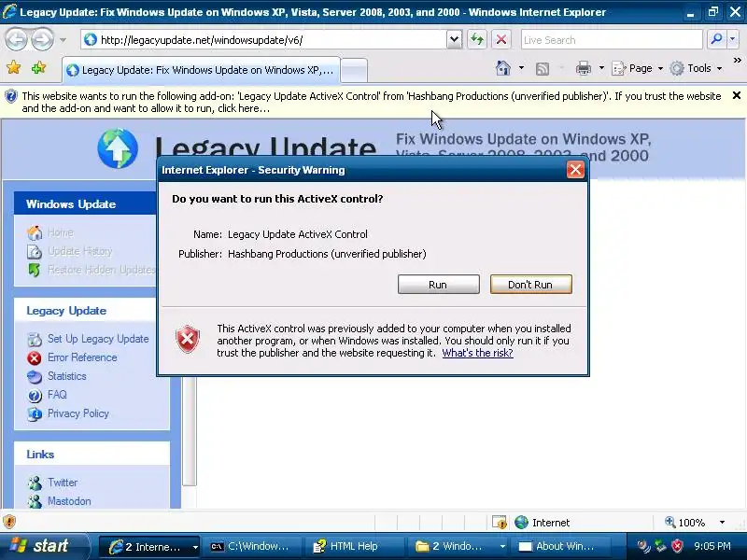
Task: Click the Update History icon in sidebar
Action: click(x=35, y=251)
